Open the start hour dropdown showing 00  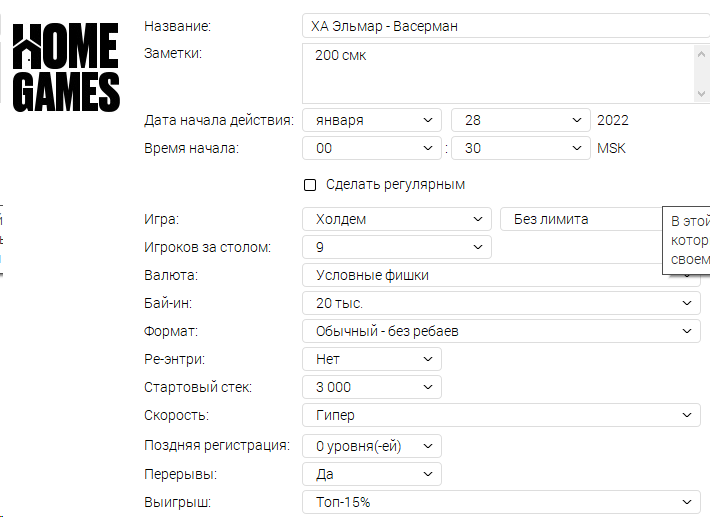click(372, 148)
